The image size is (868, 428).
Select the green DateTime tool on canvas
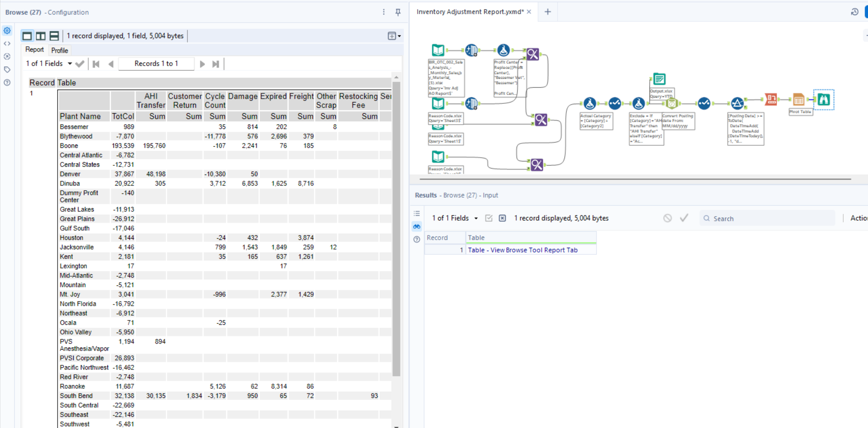point(671,103)
